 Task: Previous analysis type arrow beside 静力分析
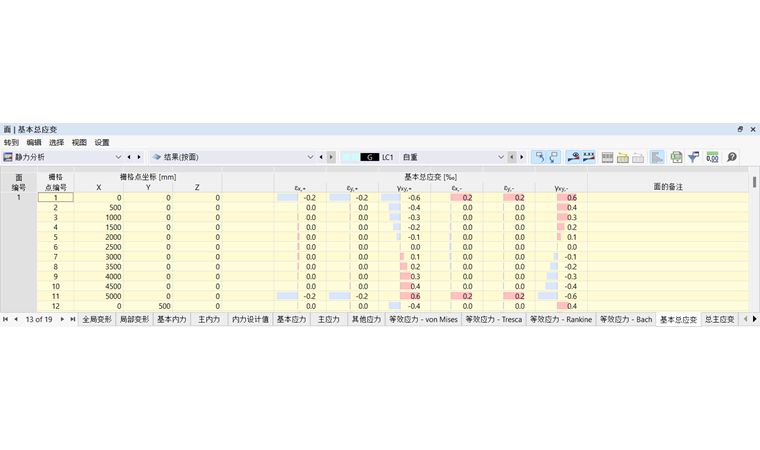click(x=129, y=157)
